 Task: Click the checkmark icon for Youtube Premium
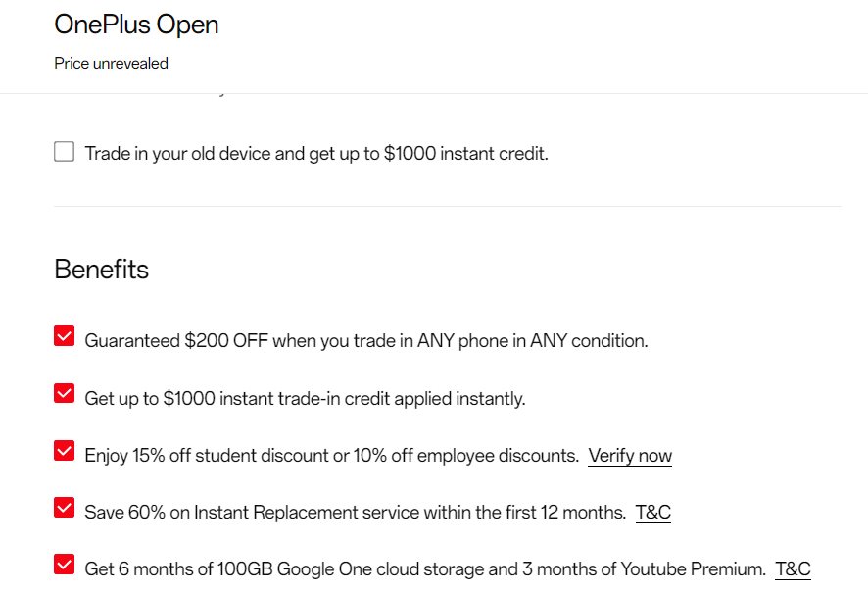tap(64, 564)
